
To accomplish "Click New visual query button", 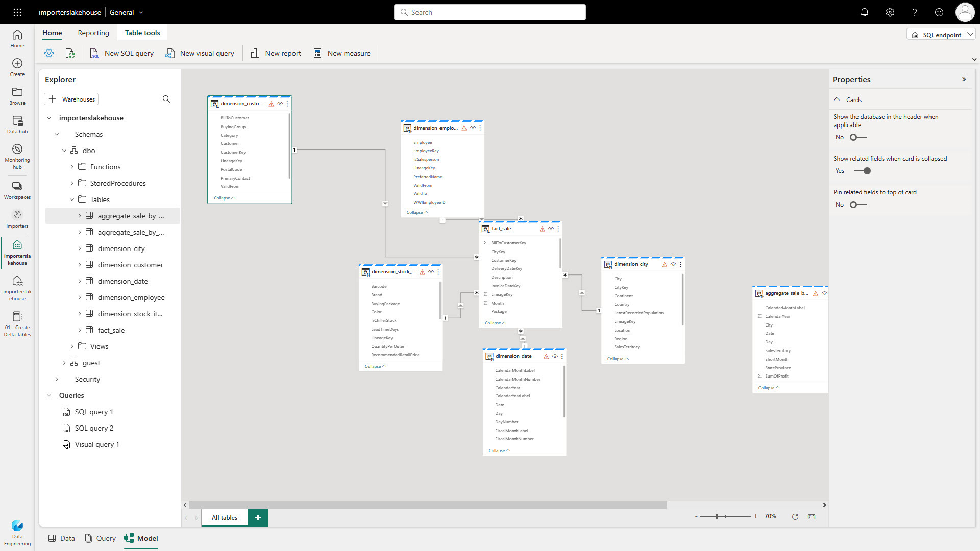I will pos(200,53).
